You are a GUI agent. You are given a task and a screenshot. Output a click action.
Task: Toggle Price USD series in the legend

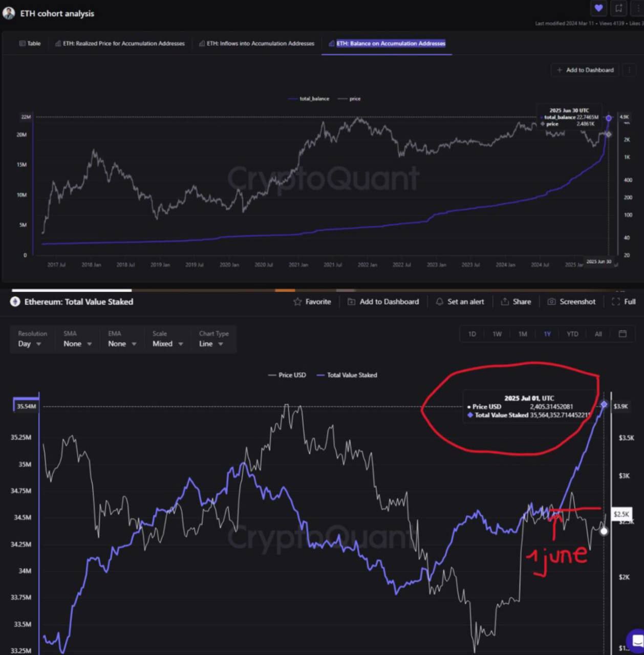(x=287, y=375)
